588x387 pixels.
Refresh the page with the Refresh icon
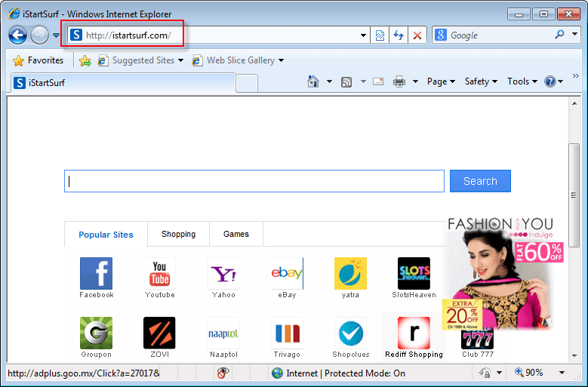click(399, 35)
